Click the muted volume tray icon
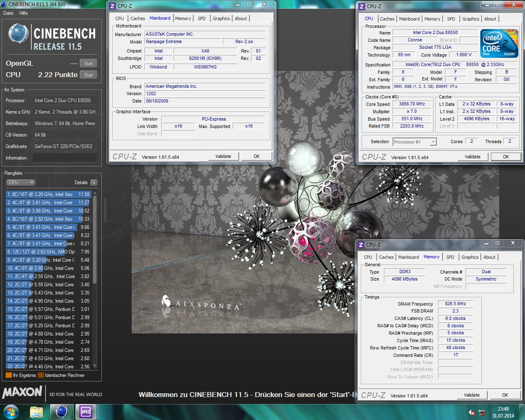 pyautogui.click(x=472, y=412)
